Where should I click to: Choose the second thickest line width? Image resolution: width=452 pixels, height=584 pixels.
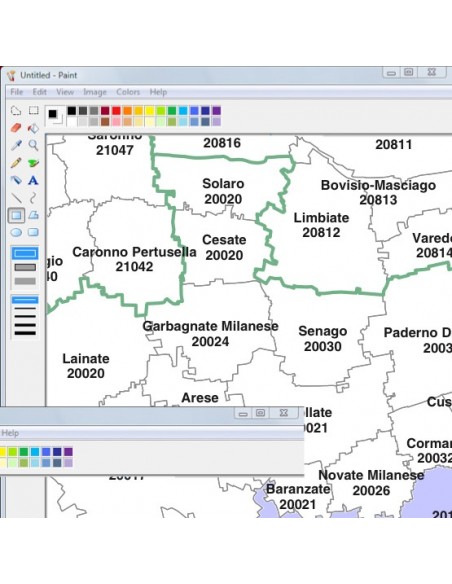(x=25, y=325)
